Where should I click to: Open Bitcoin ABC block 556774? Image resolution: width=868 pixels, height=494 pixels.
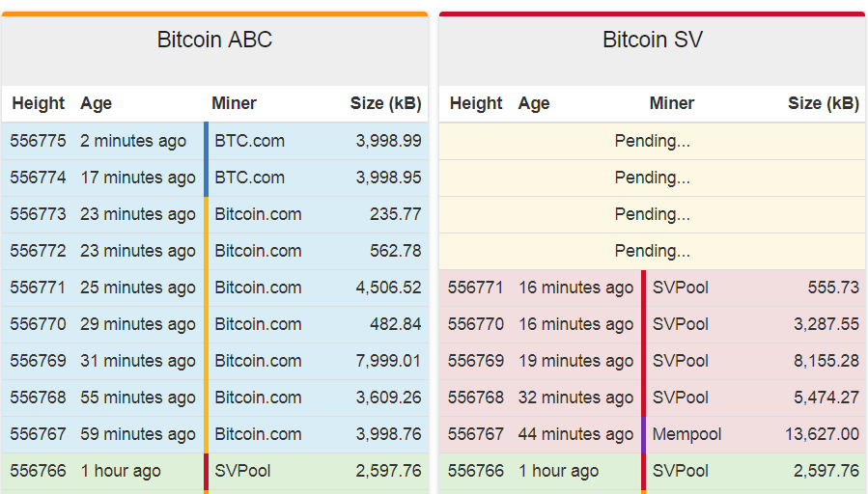(39, 178)
